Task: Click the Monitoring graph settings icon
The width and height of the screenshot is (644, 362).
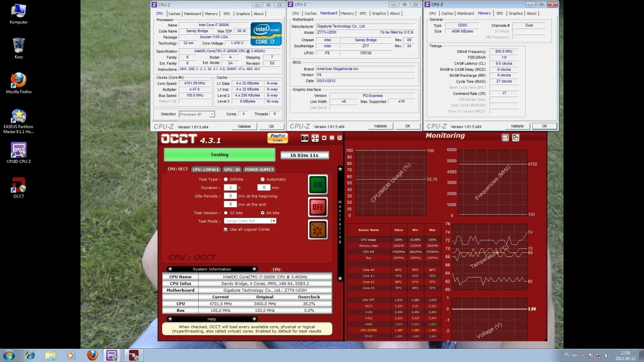Action: point(505,138)
